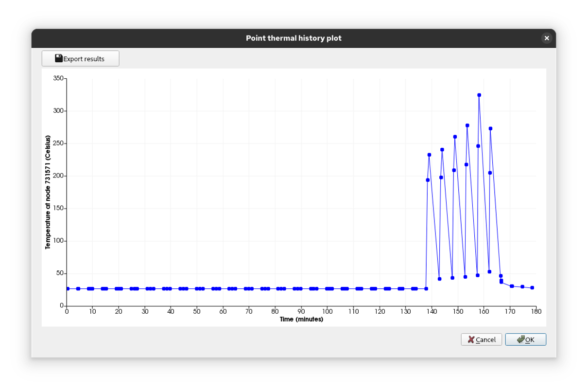Confirm with the OK button
This screenshot has width=588, height=392.
click(526, 339)
